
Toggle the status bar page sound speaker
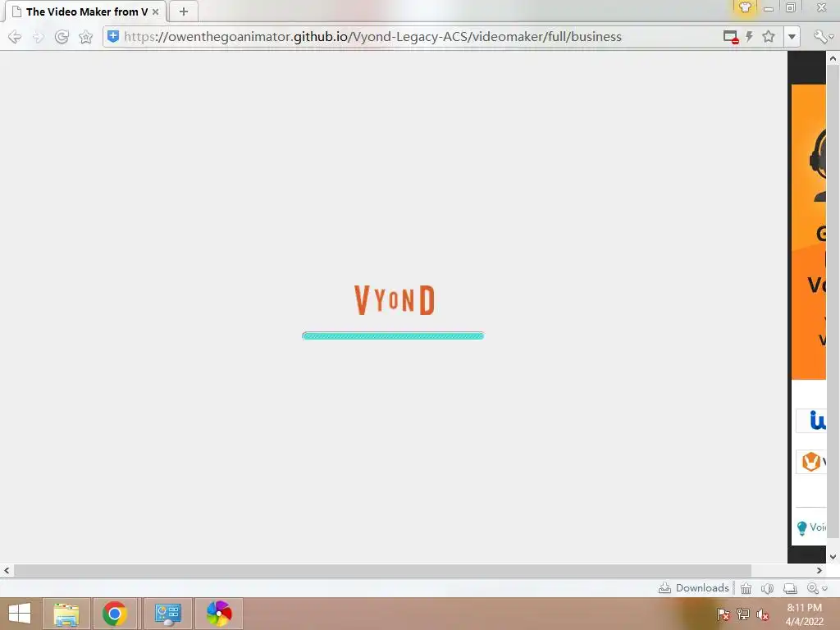[x=767, y=589]
